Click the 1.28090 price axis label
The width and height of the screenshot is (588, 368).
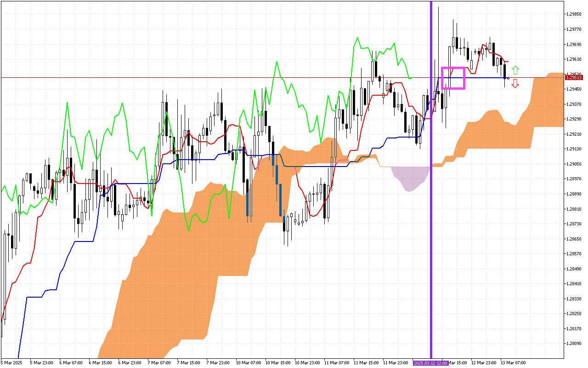(x=574, y=344)
